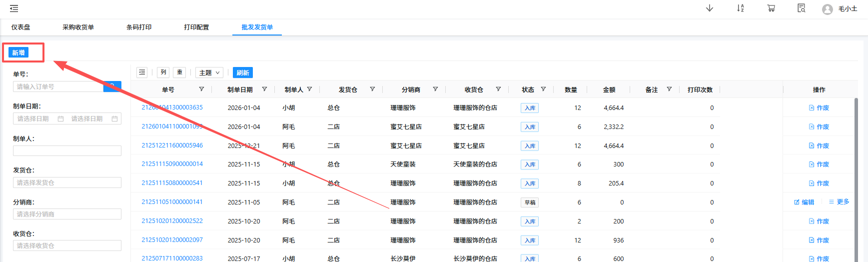Image resolution: width=868 pixels, height=262 pixels.
Task: Filter the 分销商 column
Action: [435, 89]
